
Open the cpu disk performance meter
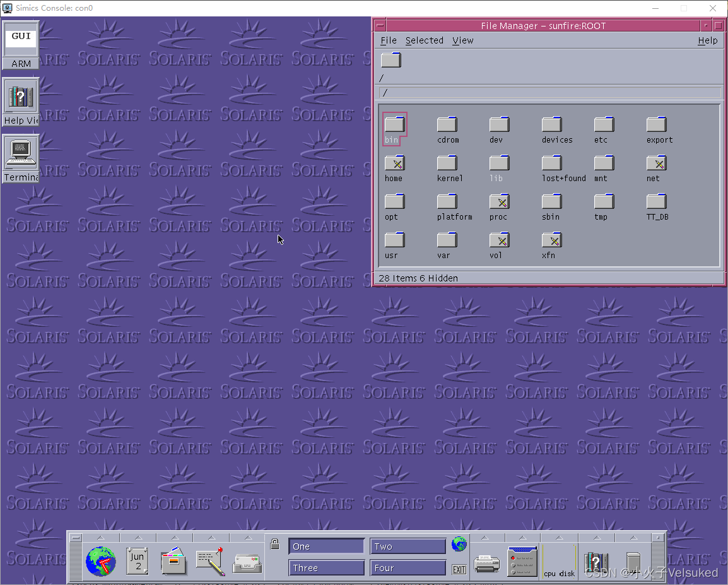560,562
